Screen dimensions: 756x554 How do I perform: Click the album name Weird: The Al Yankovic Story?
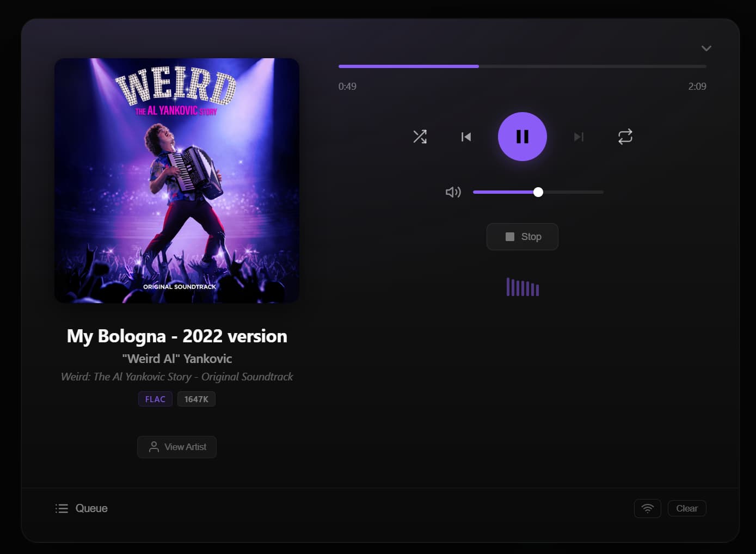(x=177, y=377)
